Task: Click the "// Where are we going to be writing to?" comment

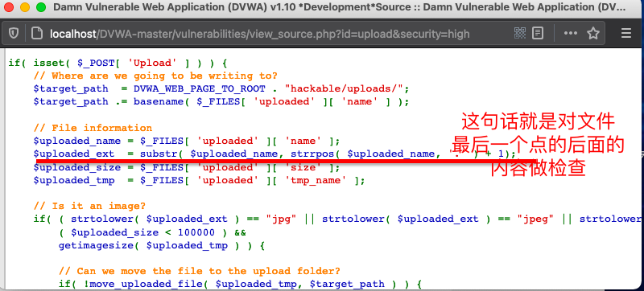Action: [x=155, y=76]
